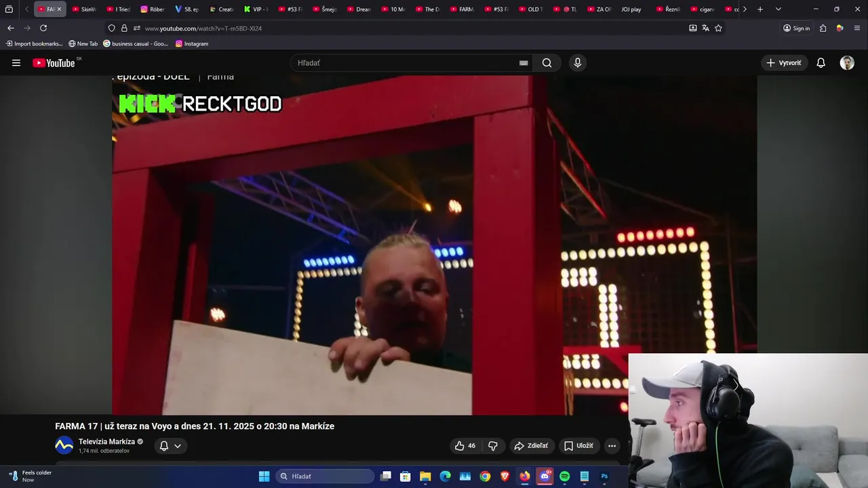The width and height of the screenshot is (868, 488).
Task: Open Import bookmarks bookmark
Action: click(x=34, y=43)
